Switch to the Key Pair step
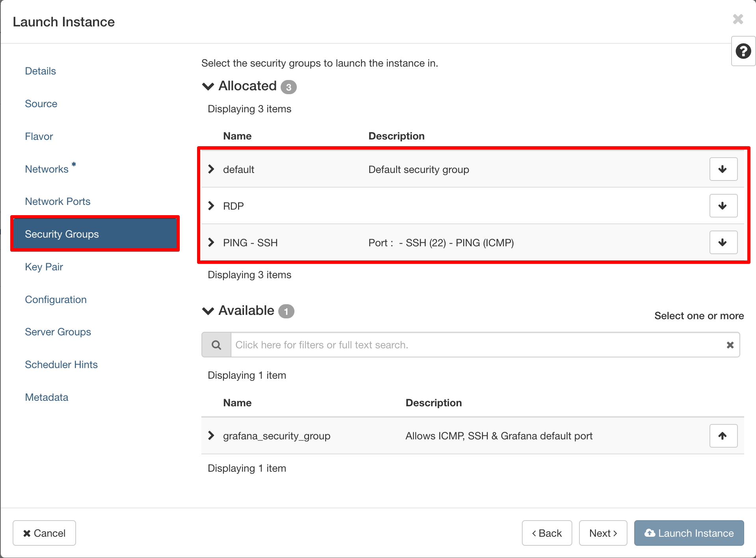The image size is (756, 558). click(x=44, y=267)
